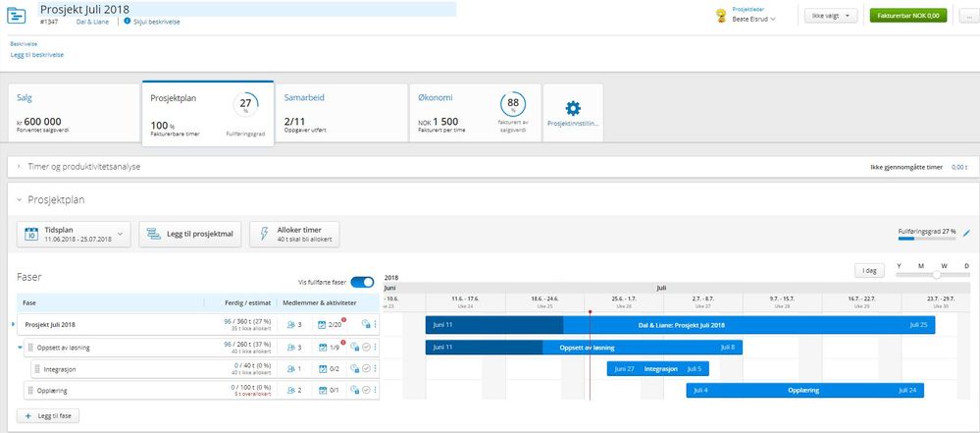Open members icon for Prosjekt Juli 2018 row
The height and width of the screenshot is (433, 980).
click(290, 325)
